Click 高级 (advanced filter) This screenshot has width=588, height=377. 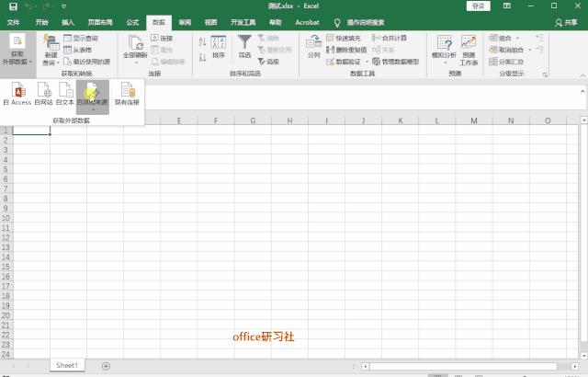pyautogui.click(x=268, y=62)
